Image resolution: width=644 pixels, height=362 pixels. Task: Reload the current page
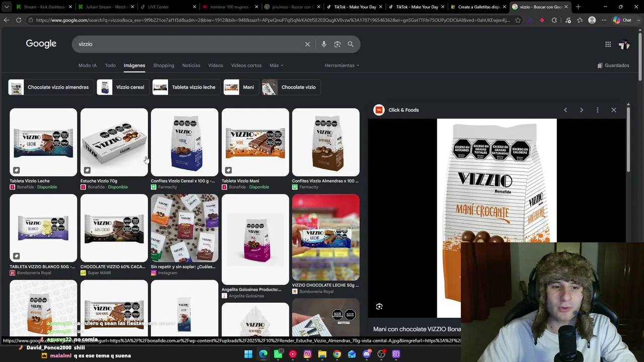19,20
